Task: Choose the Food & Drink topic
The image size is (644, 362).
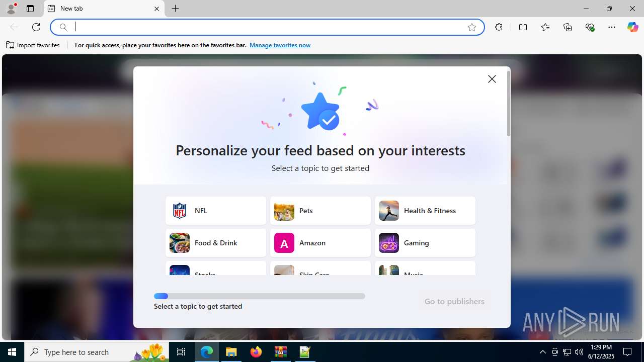Action: (216, 243)
